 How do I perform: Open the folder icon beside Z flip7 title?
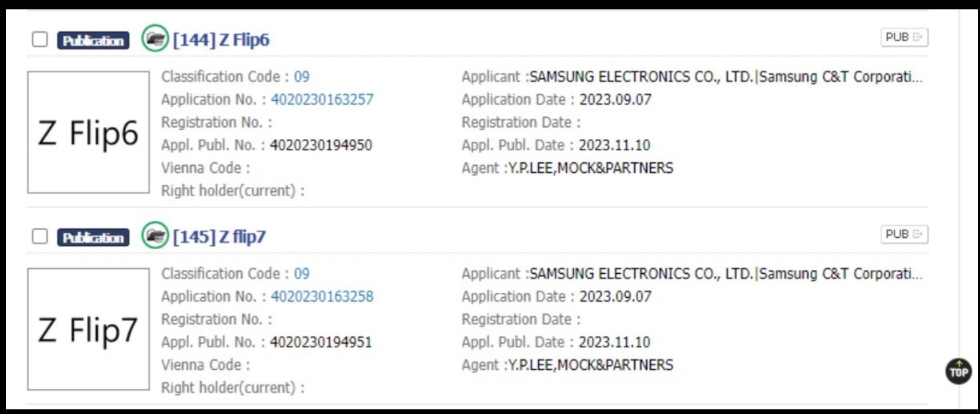155,236
